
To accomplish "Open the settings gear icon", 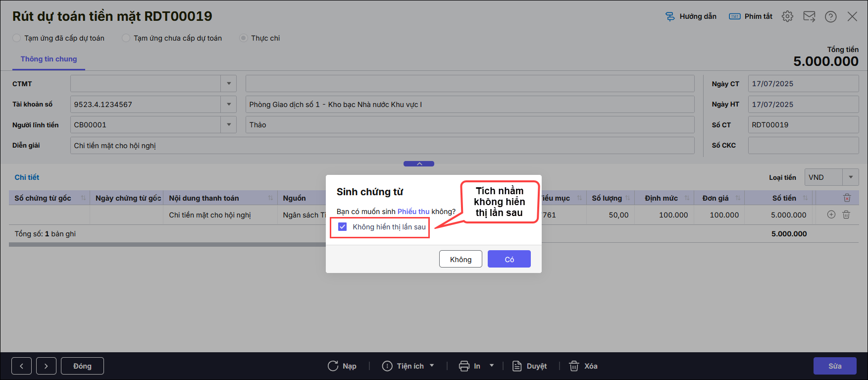I will pos(787,16).
